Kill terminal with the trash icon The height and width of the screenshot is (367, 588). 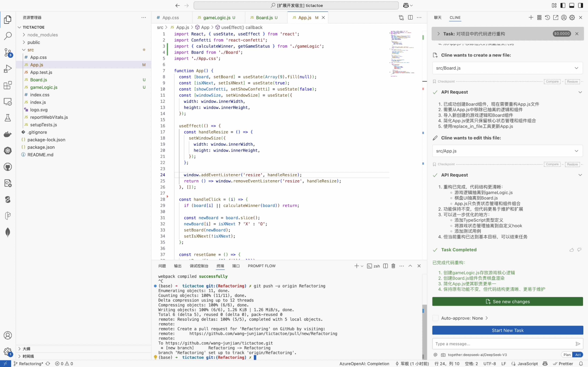pos(393,266)
